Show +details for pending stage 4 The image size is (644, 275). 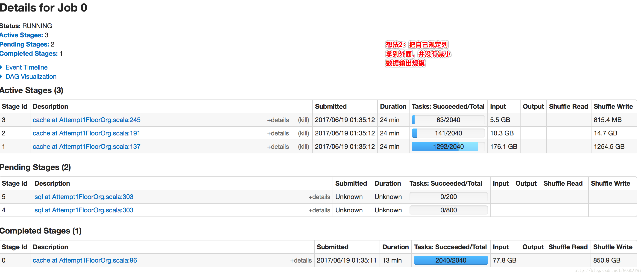[319, 211]
